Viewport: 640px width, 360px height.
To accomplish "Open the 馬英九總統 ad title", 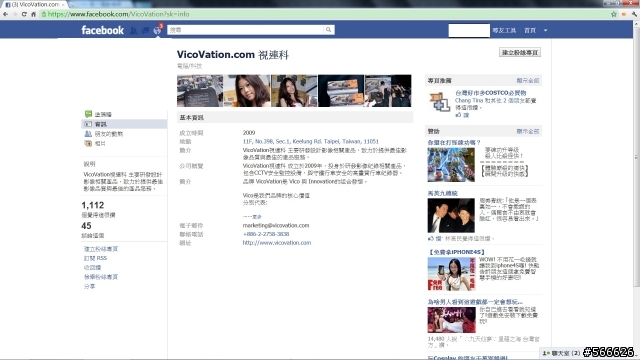I will tap(442, 193).
